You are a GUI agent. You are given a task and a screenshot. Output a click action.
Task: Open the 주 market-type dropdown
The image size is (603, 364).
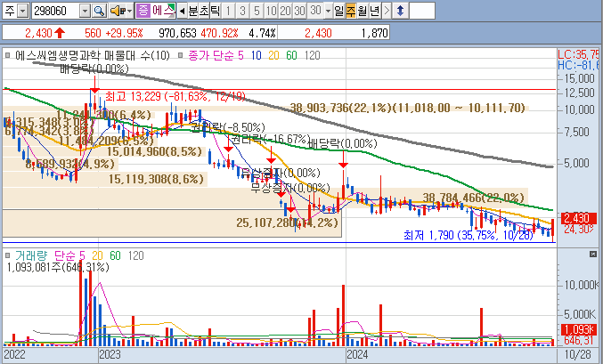tap(23, 11)
